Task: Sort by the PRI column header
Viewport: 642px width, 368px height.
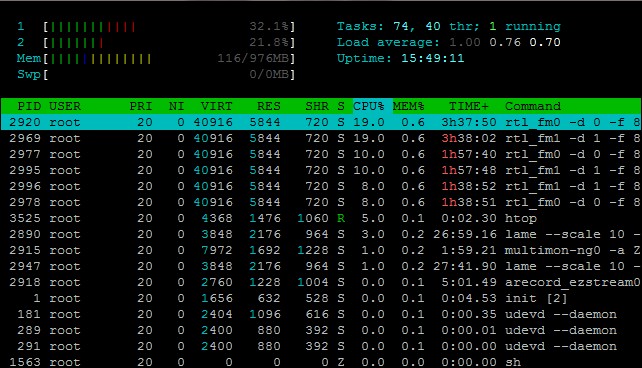Action: tap(141, 106)
